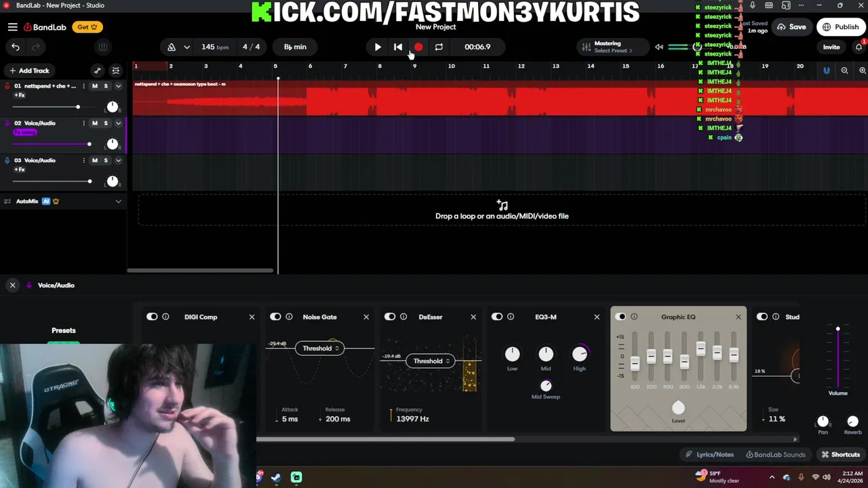The width and height of the screenshot is (868, 488).
Task: Toggle loop cycle mode
Action: pos(439,47)
